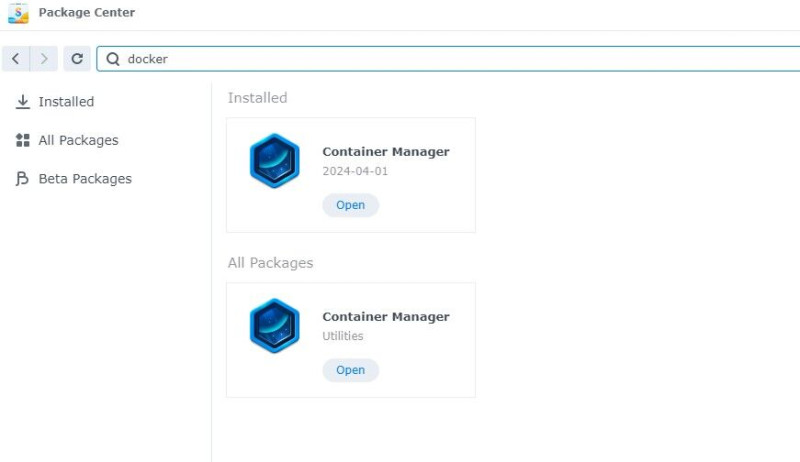Screen dimensions: 800x462
Task: Go back with the left arrow button
Action: [x=16, y=59]
